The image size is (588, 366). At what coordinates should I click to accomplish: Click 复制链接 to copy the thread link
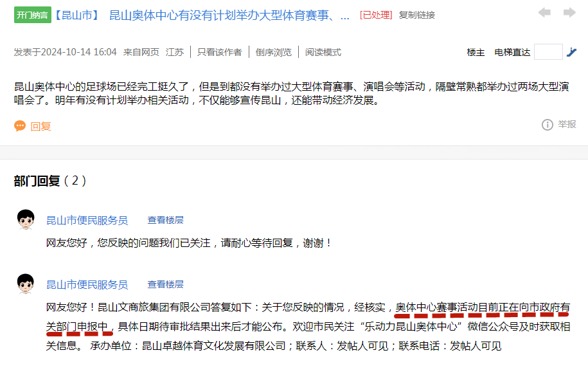click(x=416, y=15)
